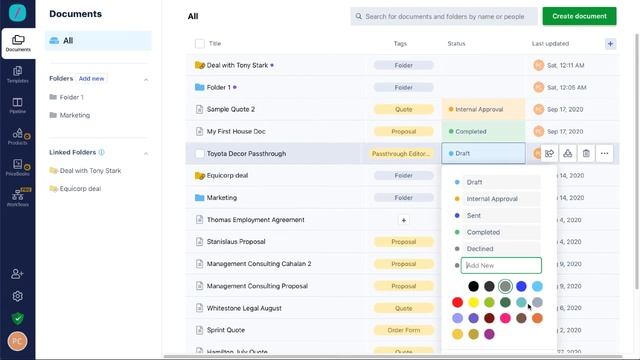
Task: Click the document search field
Action: pos(444,16)
